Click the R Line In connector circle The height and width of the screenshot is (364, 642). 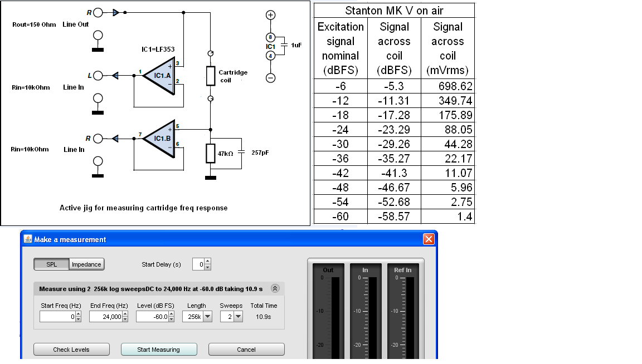[x=98, y=139]
